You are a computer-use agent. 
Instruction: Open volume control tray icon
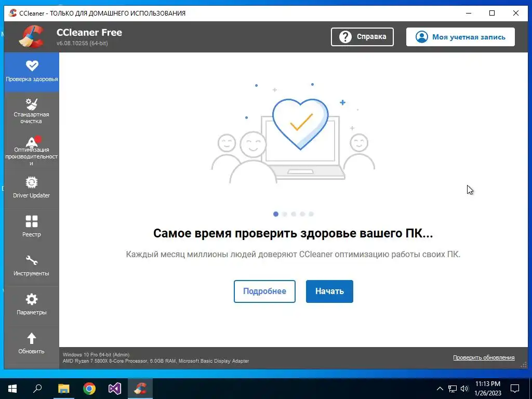tap(464, 389)
